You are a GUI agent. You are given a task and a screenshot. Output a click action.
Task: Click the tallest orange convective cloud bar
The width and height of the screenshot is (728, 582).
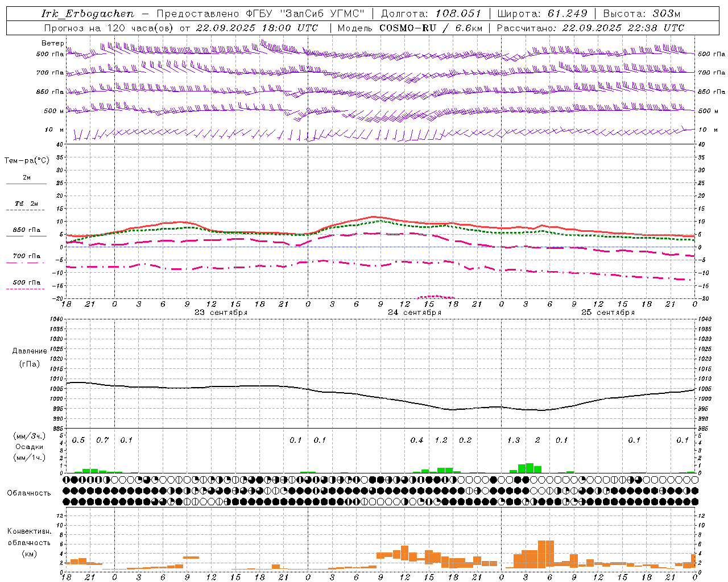click(542, 554)
